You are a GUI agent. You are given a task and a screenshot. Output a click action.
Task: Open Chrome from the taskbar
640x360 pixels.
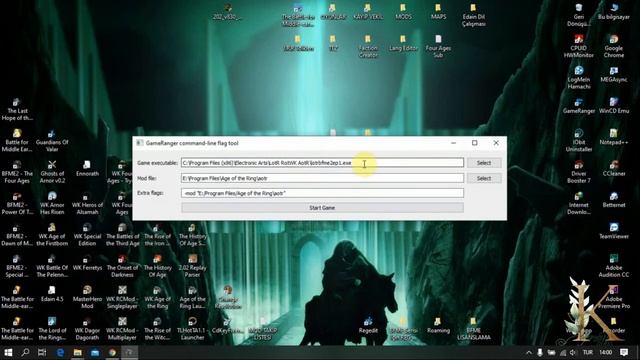pos(112,352)
